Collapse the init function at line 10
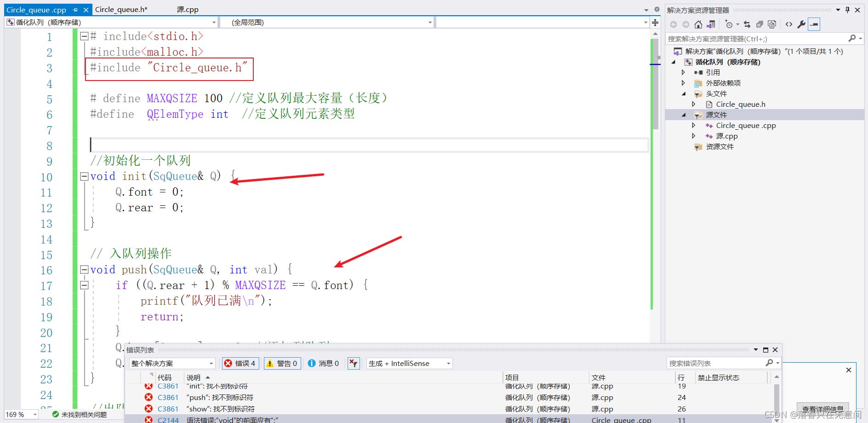This screenshot has width=868, height=423. [84, 176]
